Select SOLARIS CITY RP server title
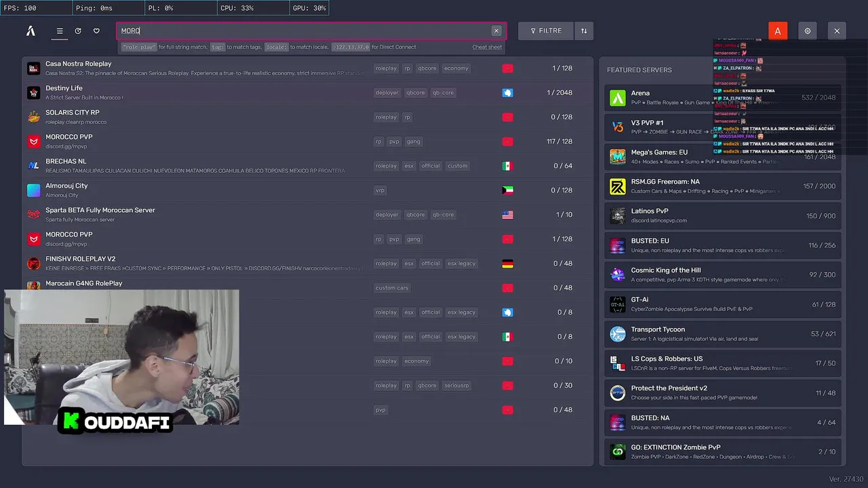The image size is (868, 488). point(73,113)
